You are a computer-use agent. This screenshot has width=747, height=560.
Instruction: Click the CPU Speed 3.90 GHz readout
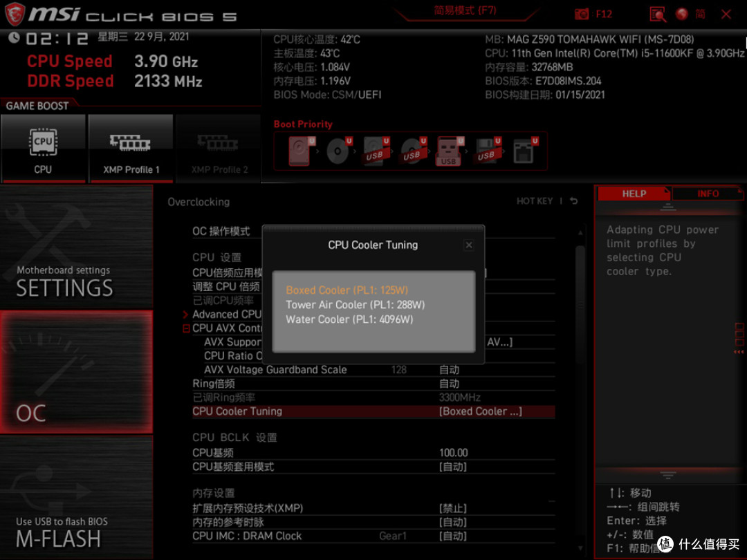(x=113, y=62)
